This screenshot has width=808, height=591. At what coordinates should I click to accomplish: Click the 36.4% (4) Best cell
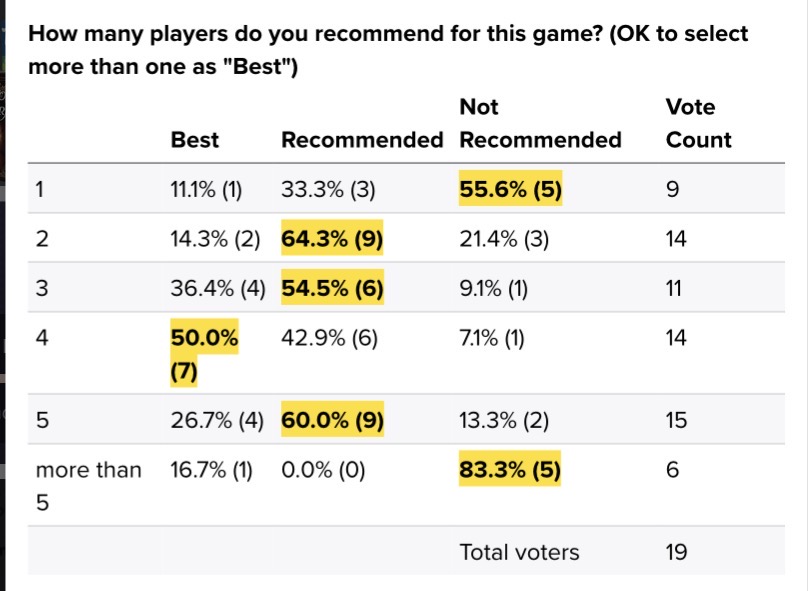coord(217,288)
